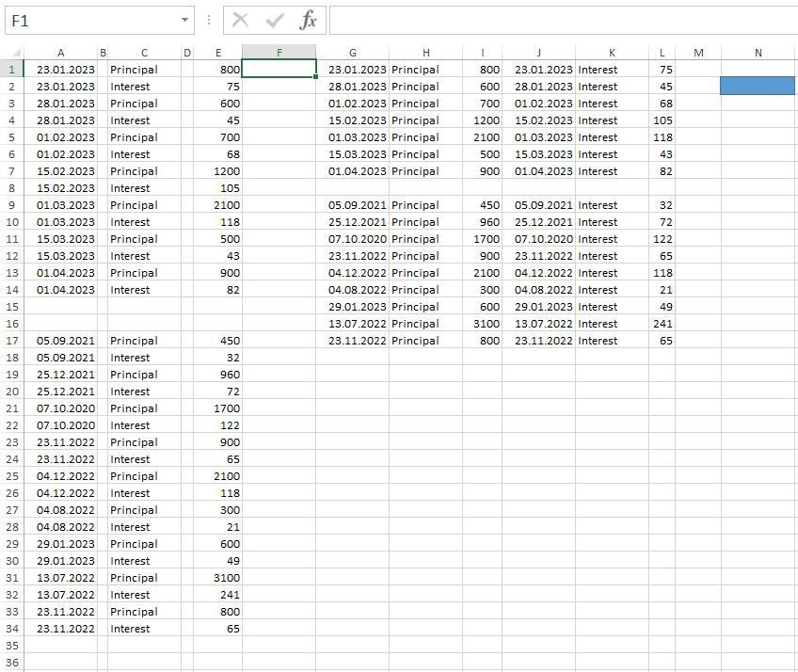
Task: Select column K header
Action: [613, 53]
